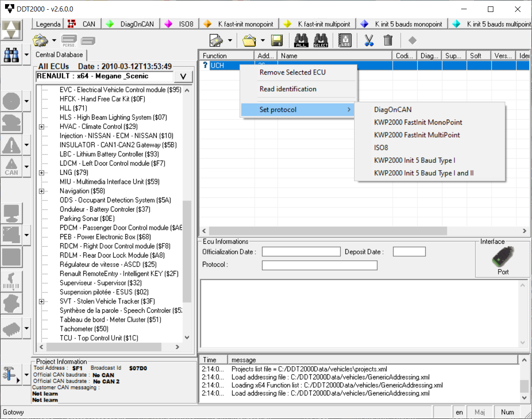Viewport: 532px width, 419px height.
Task: Select Parking Sonar ($0E) in ECU tree
Action: pos(87,218)
